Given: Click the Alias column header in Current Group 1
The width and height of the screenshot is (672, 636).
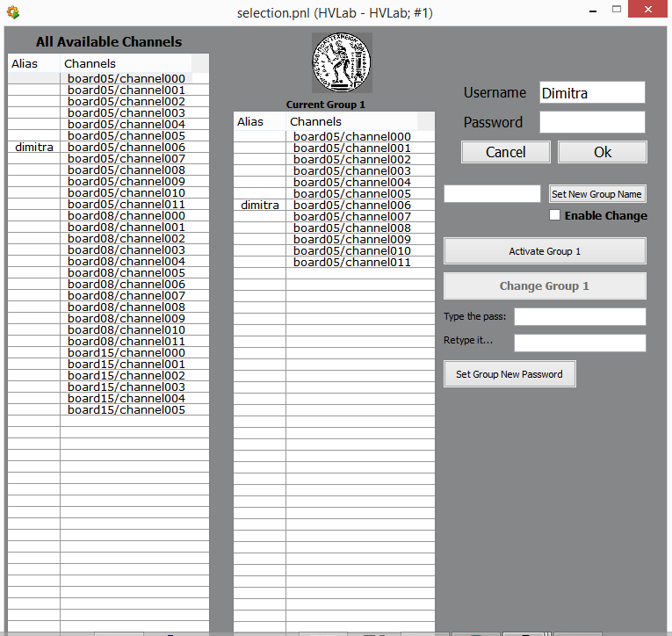Looking at the screenshot, I should [x=260, y=122].
